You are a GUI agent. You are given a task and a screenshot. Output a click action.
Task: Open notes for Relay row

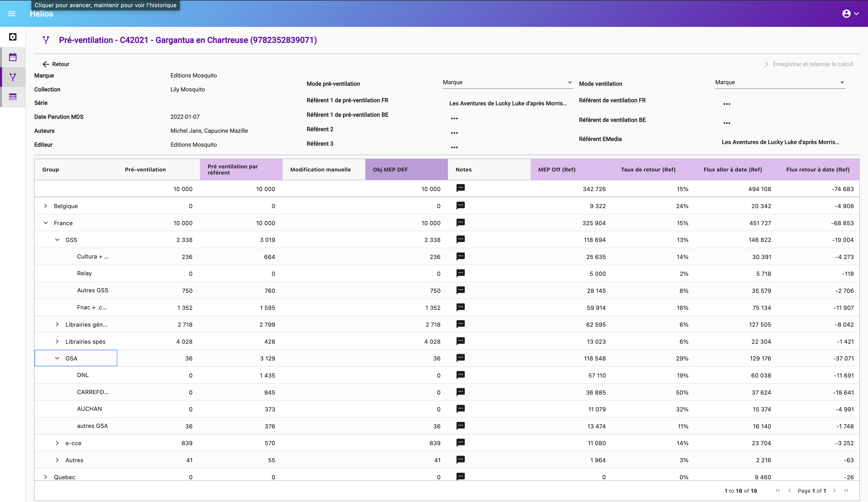pos(461,273)
